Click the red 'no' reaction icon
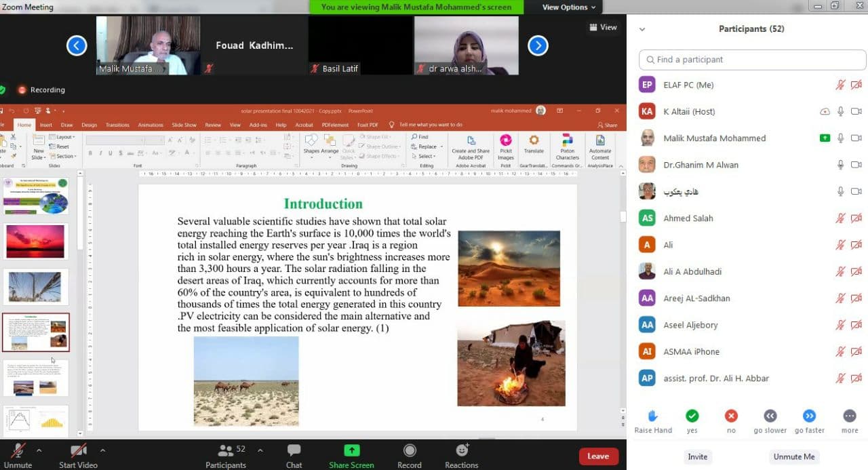Viewport: 868px width, 470px height. click(731, 416)
